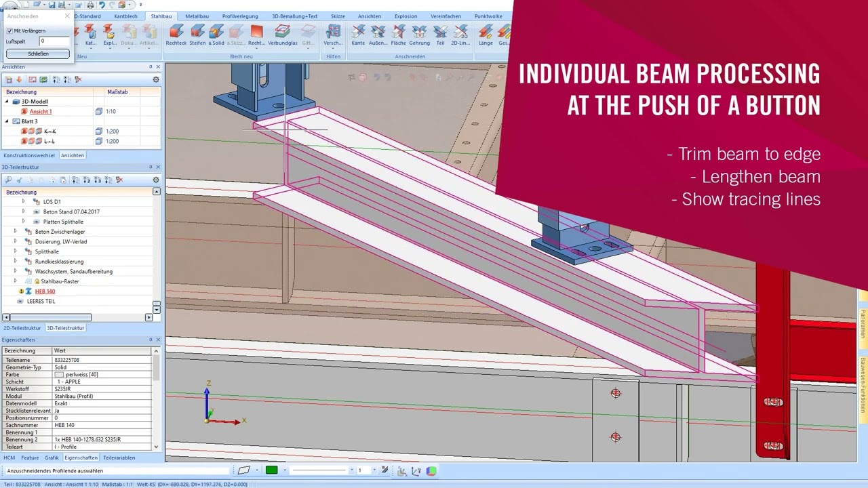Expand the Rundkiesklassierung node
This screenshot has height=488, width=868.
[x=15, y=261]
